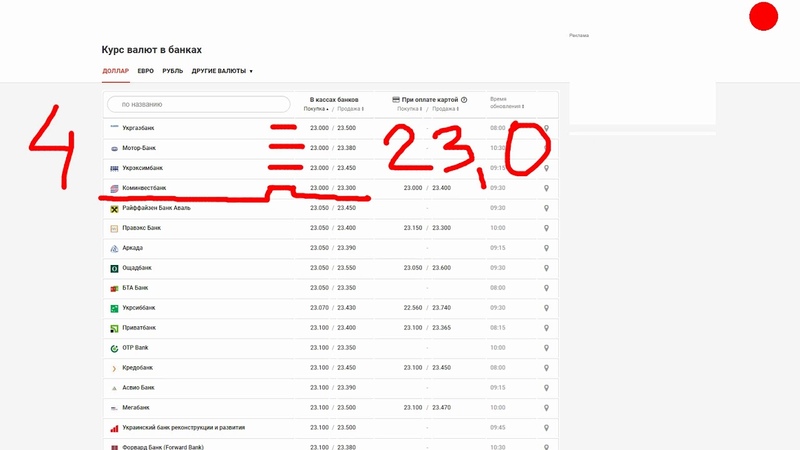Click the Аркада bank logo icon
Viewport: 800px width, 450px height.
114,248
